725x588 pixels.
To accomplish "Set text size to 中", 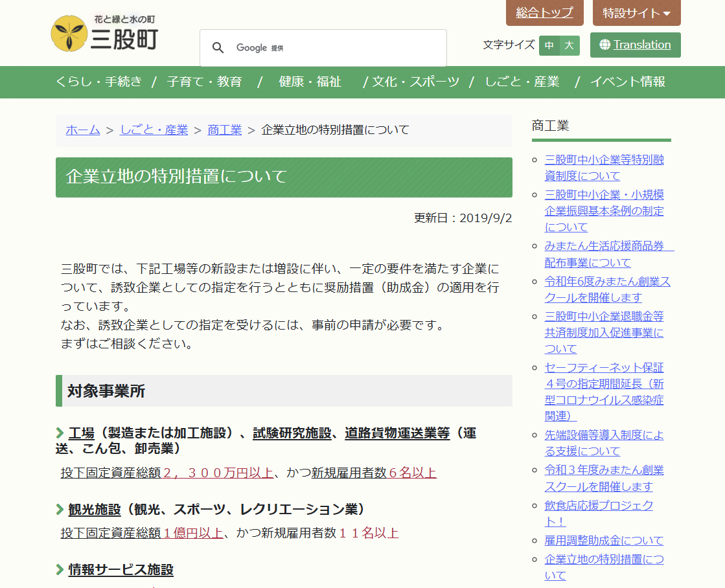I will (549, 45).
